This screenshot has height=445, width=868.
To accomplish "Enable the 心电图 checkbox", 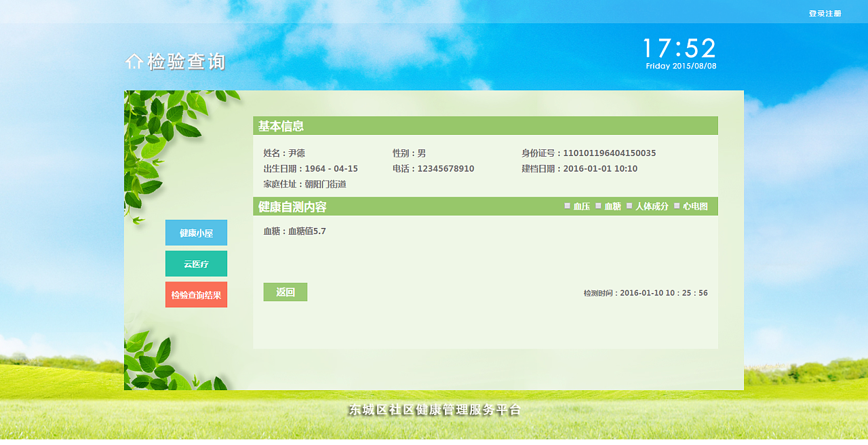I will tap(675, 206).
